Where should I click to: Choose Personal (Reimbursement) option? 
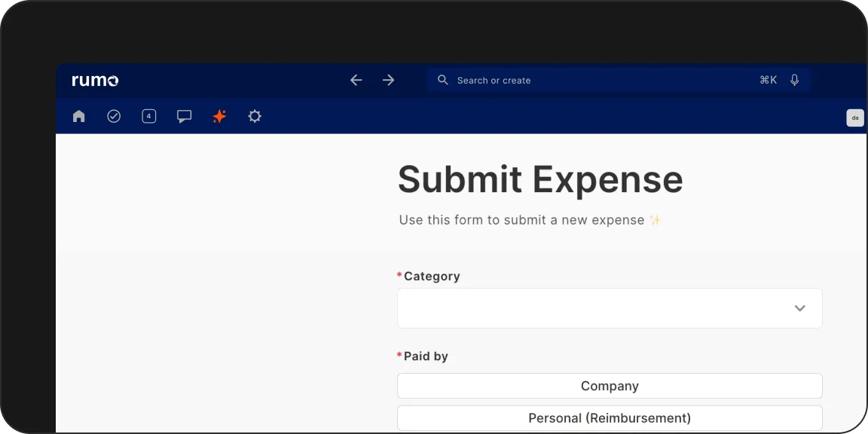610,417
